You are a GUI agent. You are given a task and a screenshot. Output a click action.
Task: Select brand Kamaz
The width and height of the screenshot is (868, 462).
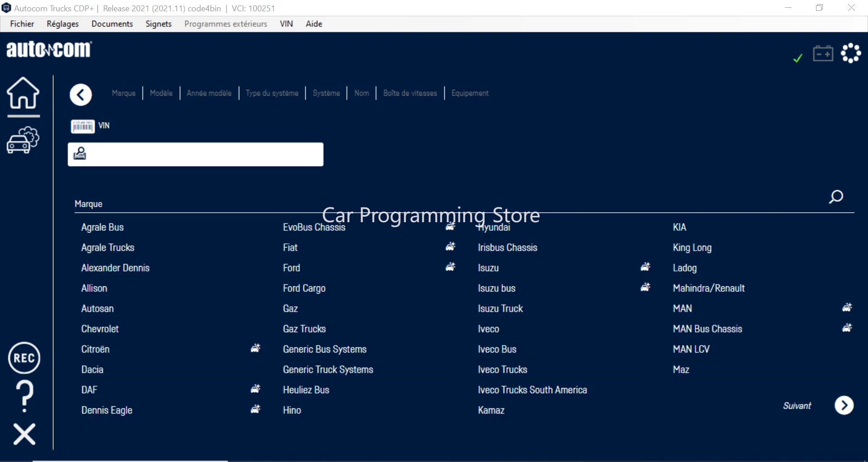491,410
